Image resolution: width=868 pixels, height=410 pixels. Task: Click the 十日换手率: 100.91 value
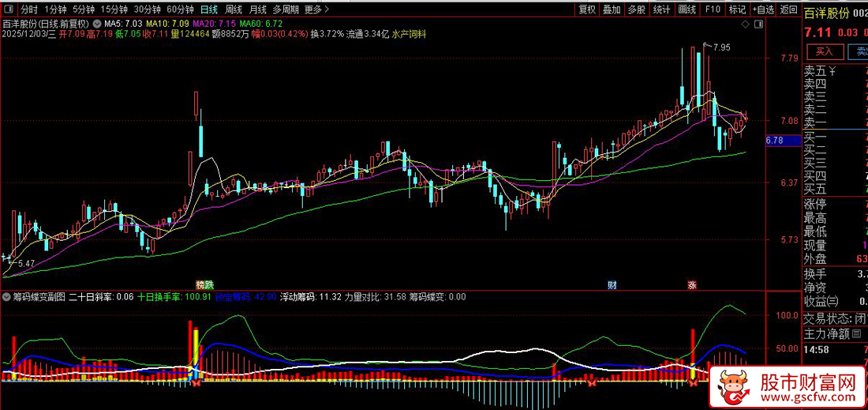174,297
